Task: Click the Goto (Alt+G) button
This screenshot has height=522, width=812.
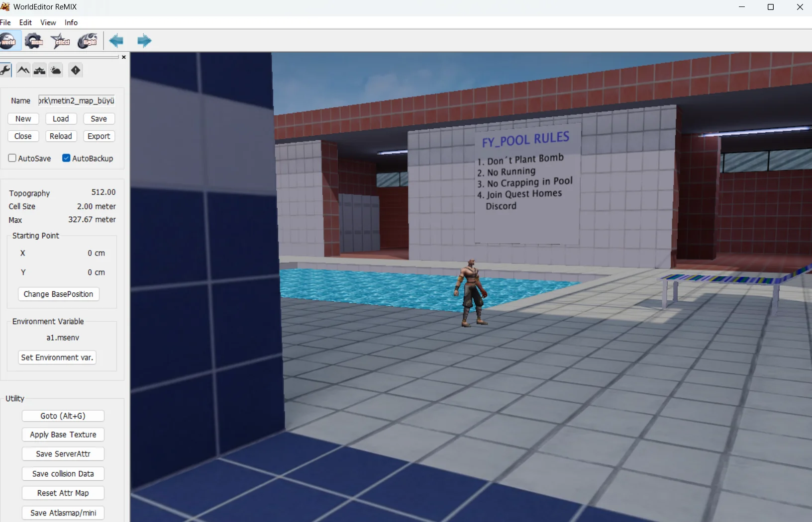Action: pyautogui.click(x=63, y=416)
